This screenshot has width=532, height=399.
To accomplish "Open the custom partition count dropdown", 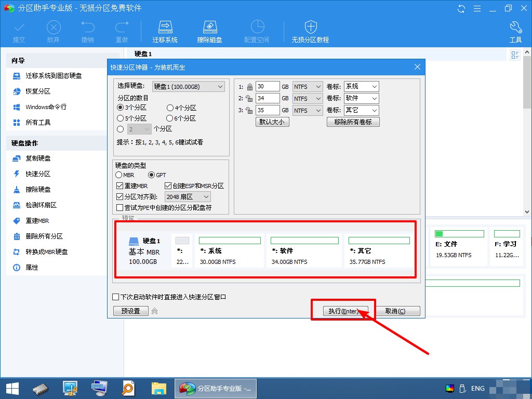I will [x=139, y=129].
